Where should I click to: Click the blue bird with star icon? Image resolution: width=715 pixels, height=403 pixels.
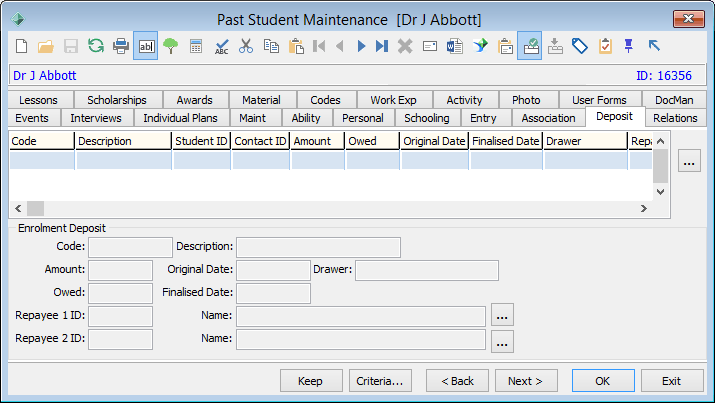[x=480, y=46]
